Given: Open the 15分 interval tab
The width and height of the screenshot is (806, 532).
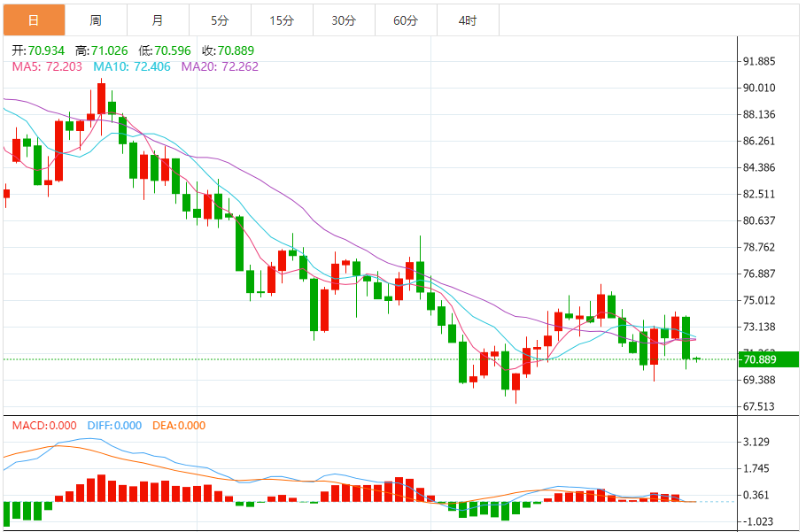Looking at the screenshot, I should pos(282,20).
